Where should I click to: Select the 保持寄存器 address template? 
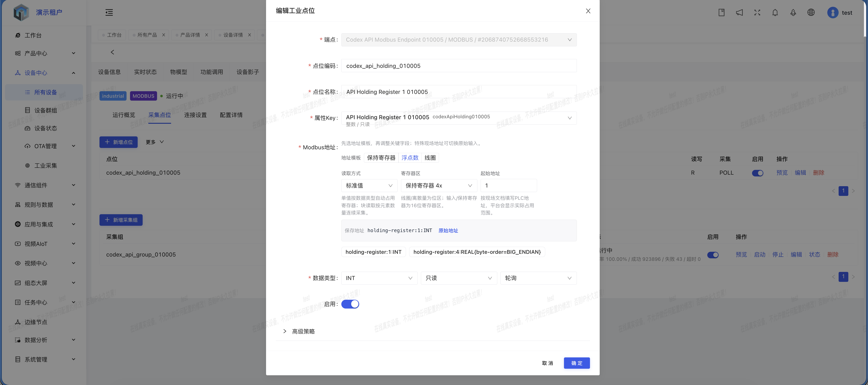(x=381, y=158)
